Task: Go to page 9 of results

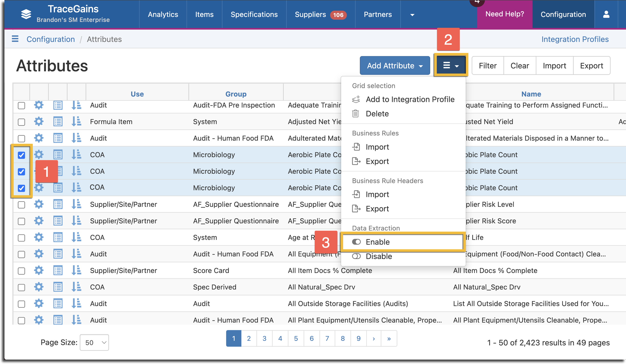Action: click(359, 338)
